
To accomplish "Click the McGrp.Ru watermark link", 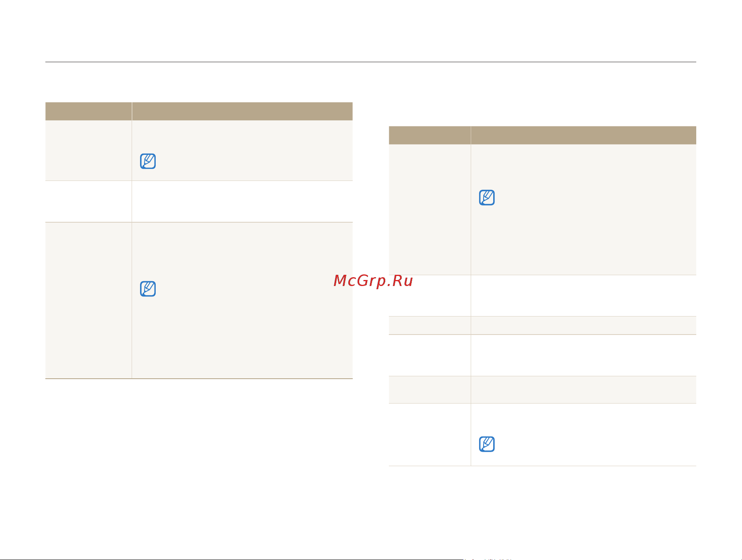I will pos(373,281).
